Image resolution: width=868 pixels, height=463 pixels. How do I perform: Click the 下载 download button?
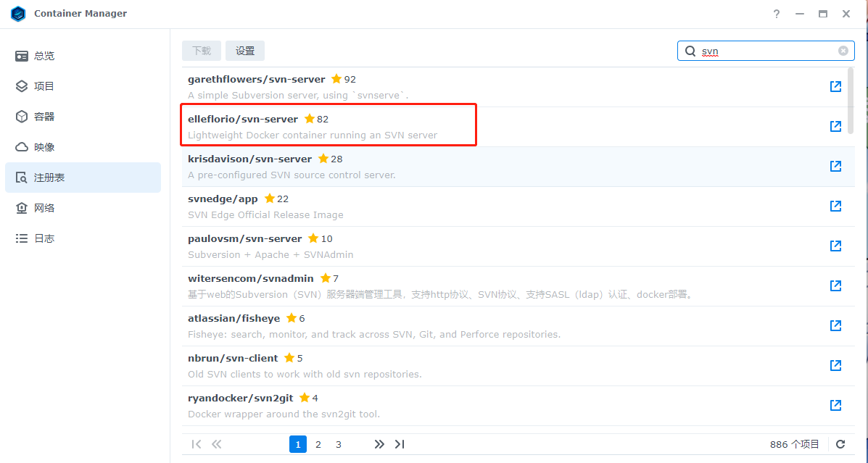[202, 51]
